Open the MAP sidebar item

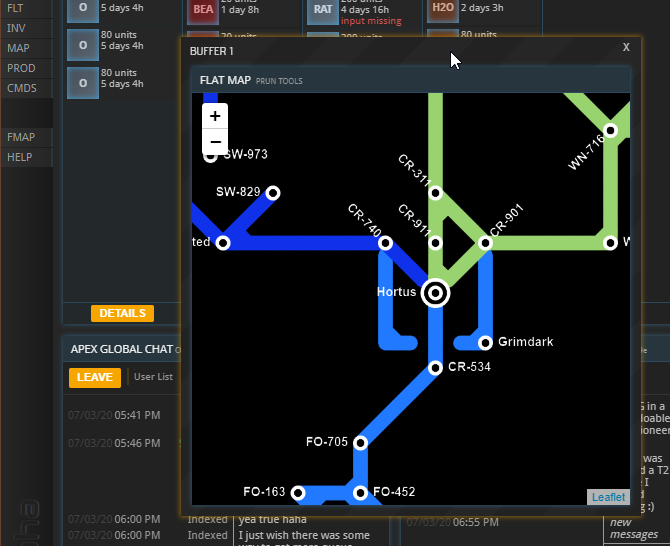(x=26, y=48)
